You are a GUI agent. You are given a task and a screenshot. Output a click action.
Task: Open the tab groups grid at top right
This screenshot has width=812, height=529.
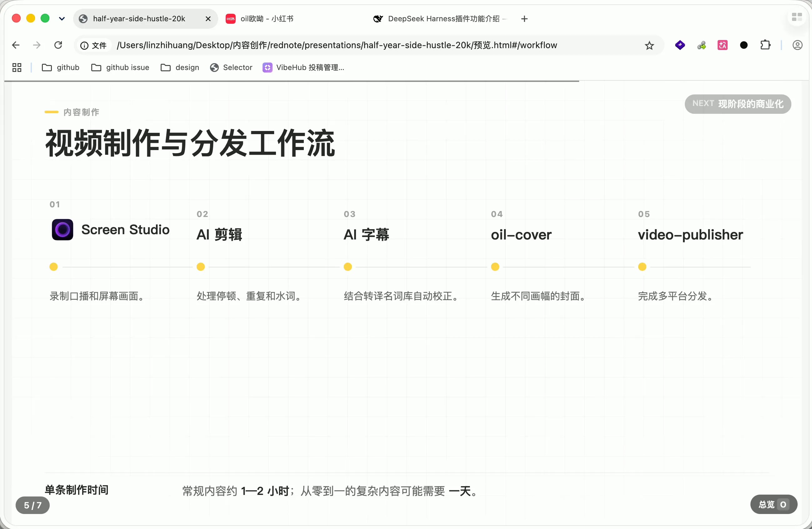click(797, 17)
